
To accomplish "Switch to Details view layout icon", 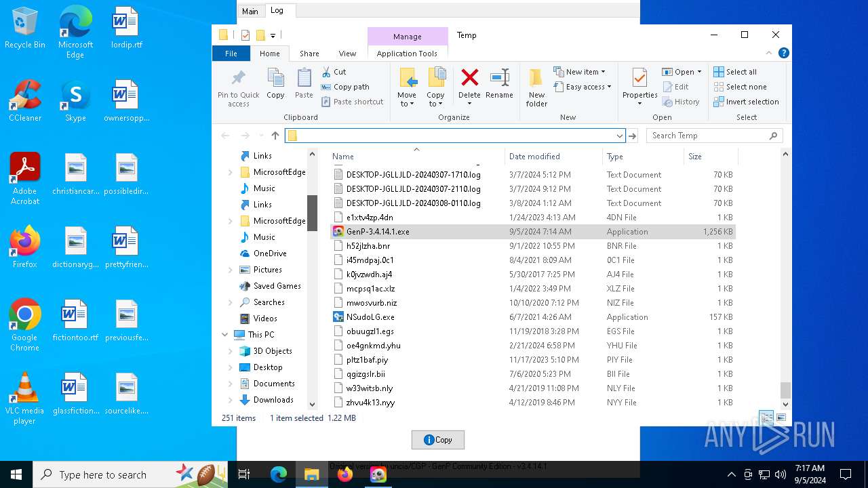I will tap(766, 418).
